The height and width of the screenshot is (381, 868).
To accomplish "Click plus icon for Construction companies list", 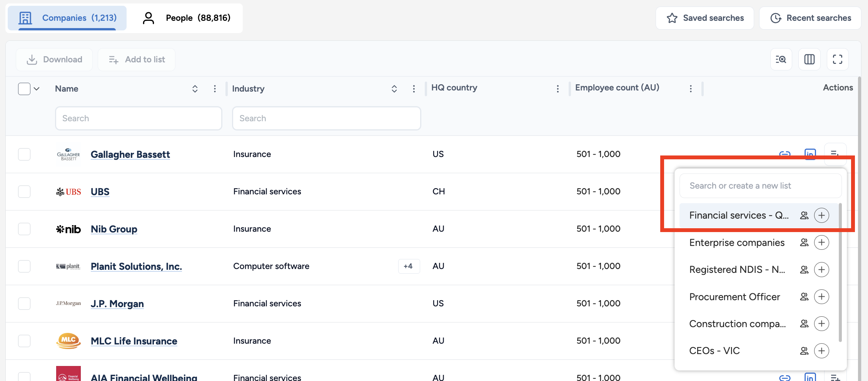I will tap(821, 324).
